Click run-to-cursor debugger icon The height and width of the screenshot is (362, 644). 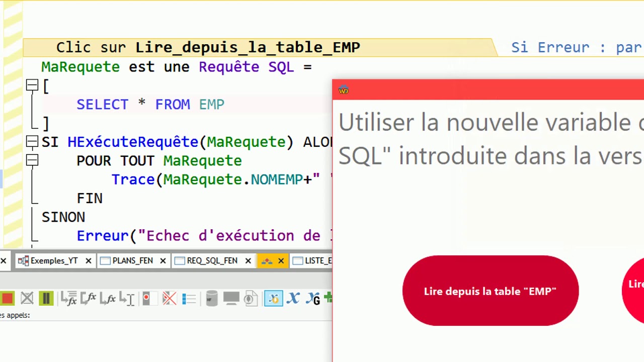[127, 299]
